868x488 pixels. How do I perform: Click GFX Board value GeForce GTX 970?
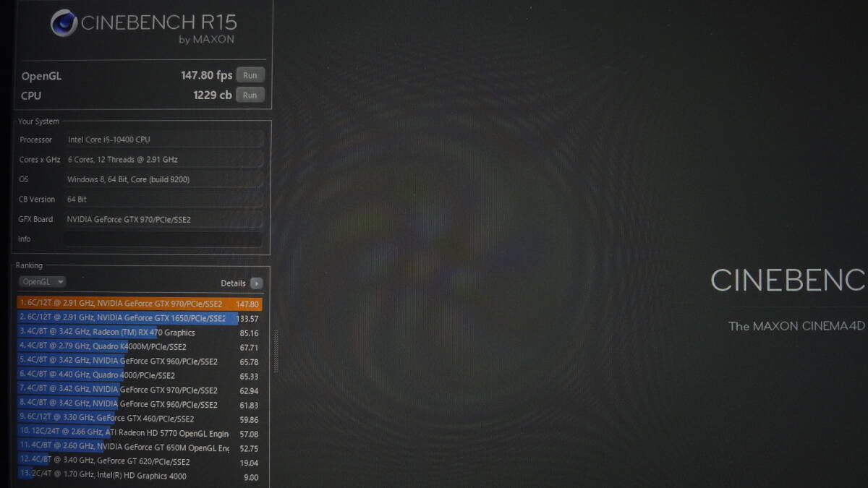pyautogui.click(x=163, y=219)
